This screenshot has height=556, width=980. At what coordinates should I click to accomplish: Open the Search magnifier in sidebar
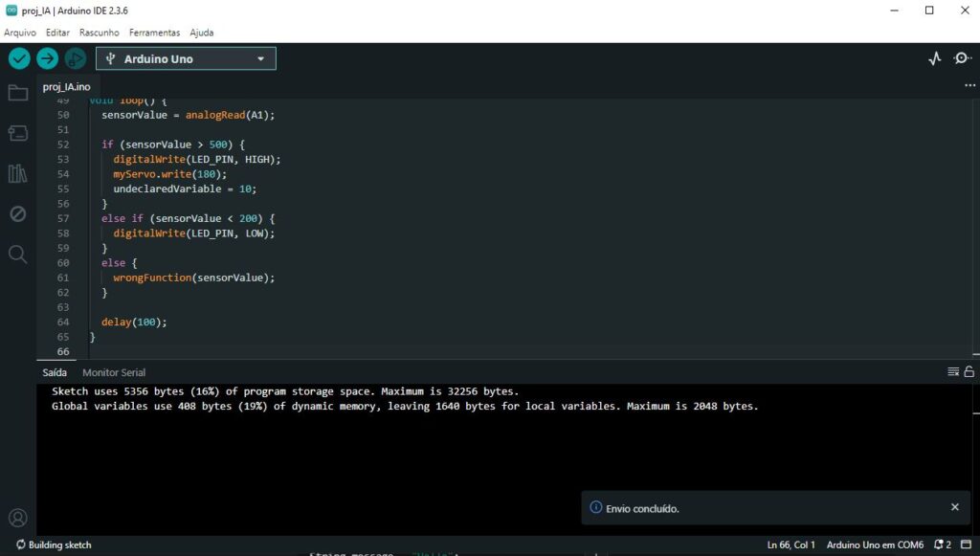tap(17, 254)
